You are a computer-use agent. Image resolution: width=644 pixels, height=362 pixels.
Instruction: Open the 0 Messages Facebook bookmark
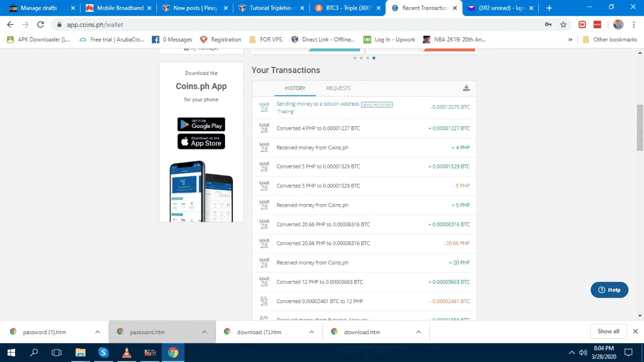172,39
